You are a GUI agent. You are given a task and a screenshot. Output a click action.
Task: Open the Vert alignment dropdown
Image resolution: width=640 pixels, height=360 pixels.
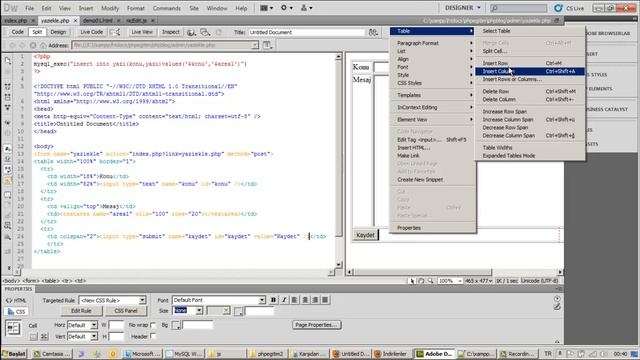pyautogui.click(x=94, y=336)
